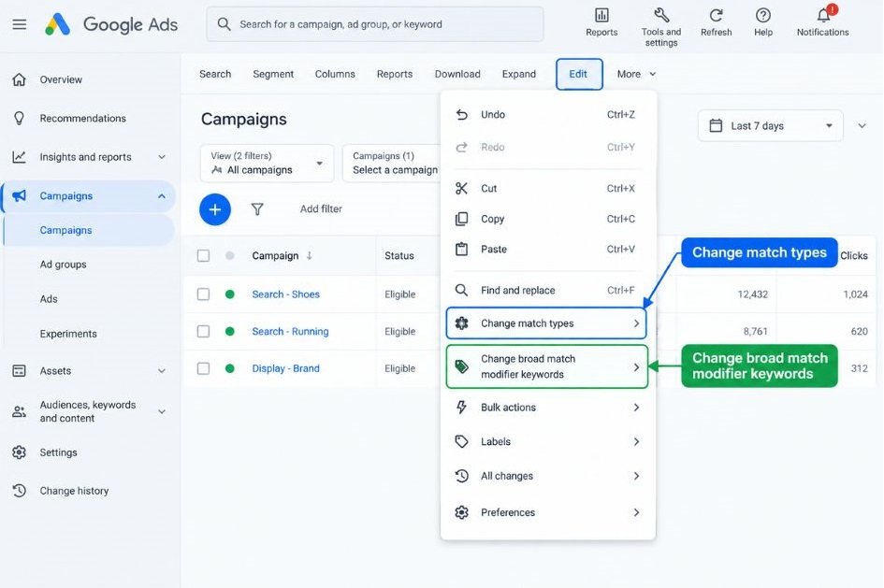Open Tools and settings wrench
The height and width of the screenshot is (588, 884).
pos(660,26)
